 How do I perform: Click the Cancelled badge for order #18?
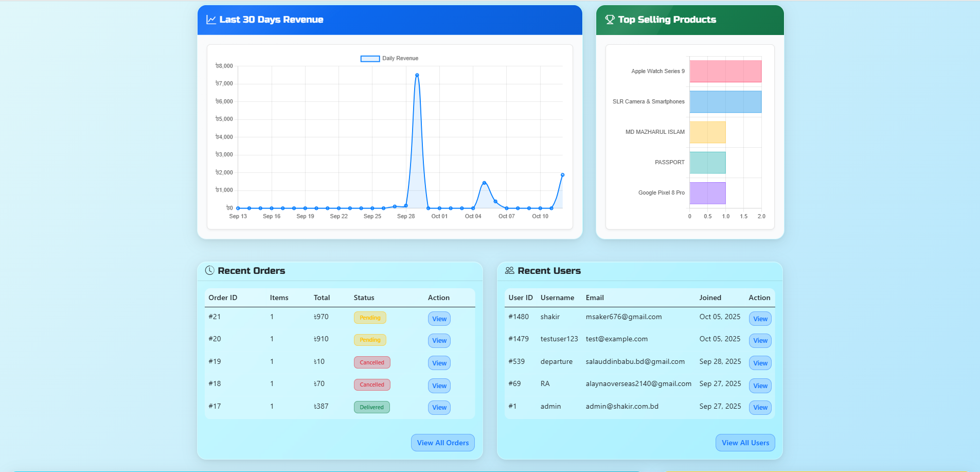pos(372,384)
